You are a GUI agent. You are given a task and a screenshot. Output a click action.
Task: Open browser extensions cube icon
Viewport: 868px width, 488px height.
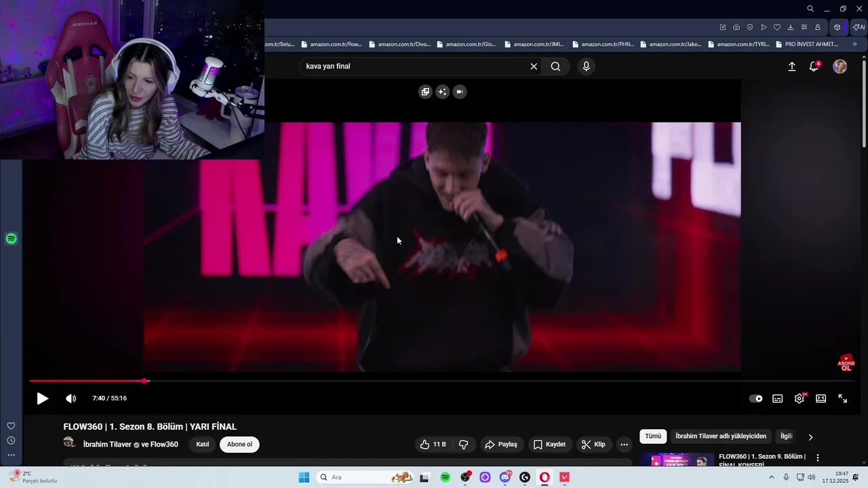[837, 27]
